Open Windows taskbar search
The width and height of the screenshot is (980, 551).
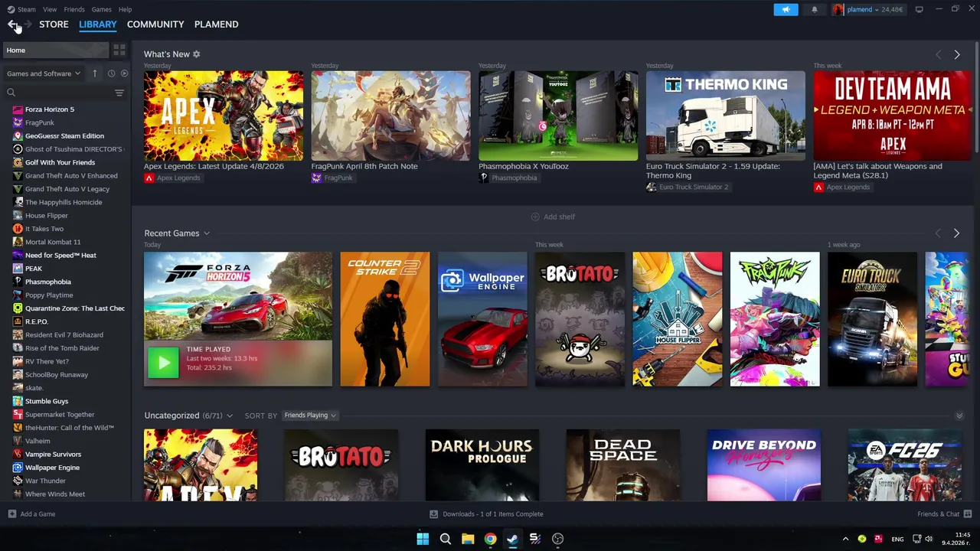[x=445, y=539]
